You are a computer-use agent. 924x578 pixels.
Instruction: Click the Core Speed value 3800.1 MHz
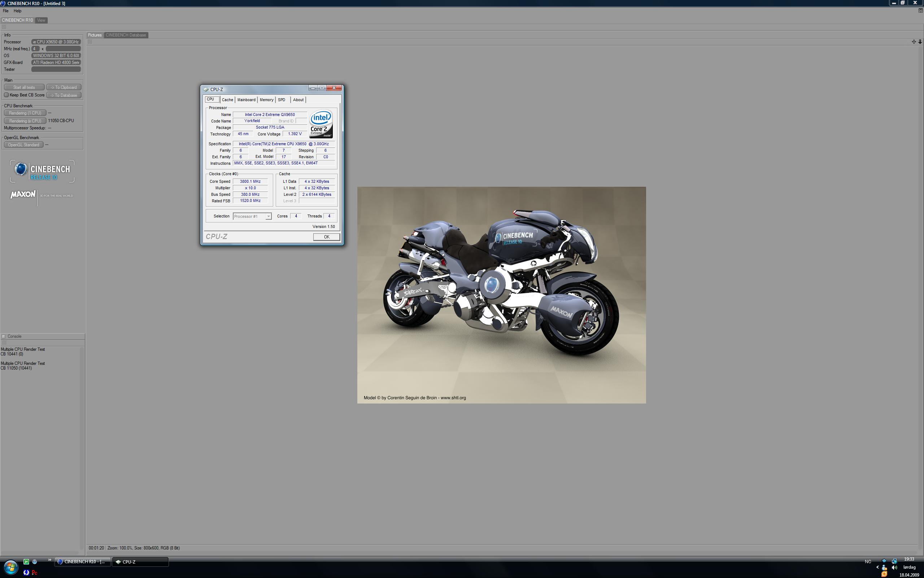point(250,182)
